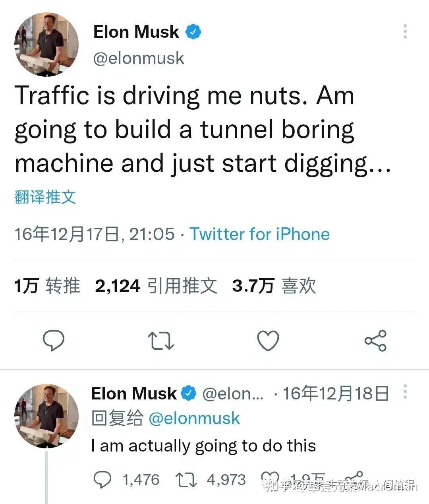429x504 pixels.
Task: Open Elon Musk's large profile avatar
Action: pos(46,44)
